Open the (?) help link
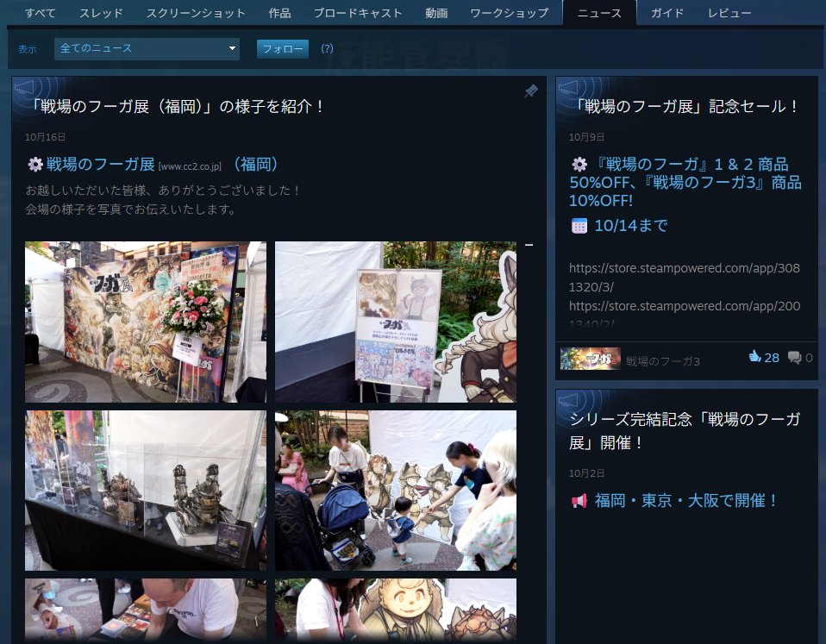826x644 pixels. (327, 48)
